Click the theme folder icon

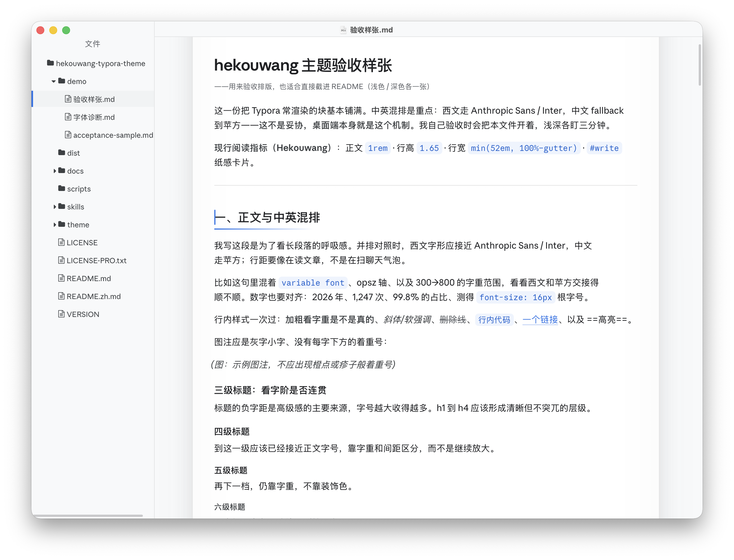point(62,225)
